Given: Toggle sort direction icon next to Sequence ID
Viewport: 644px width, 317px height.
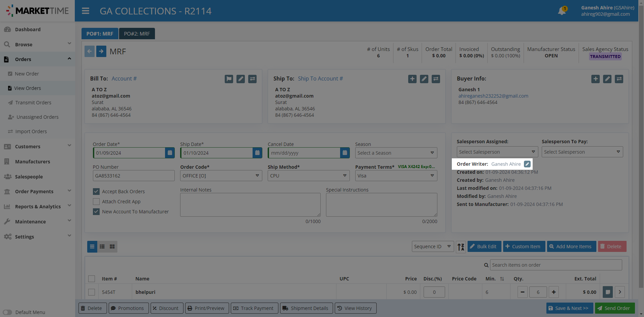Looking at the screenshot, I should click(x=461, y=247).
